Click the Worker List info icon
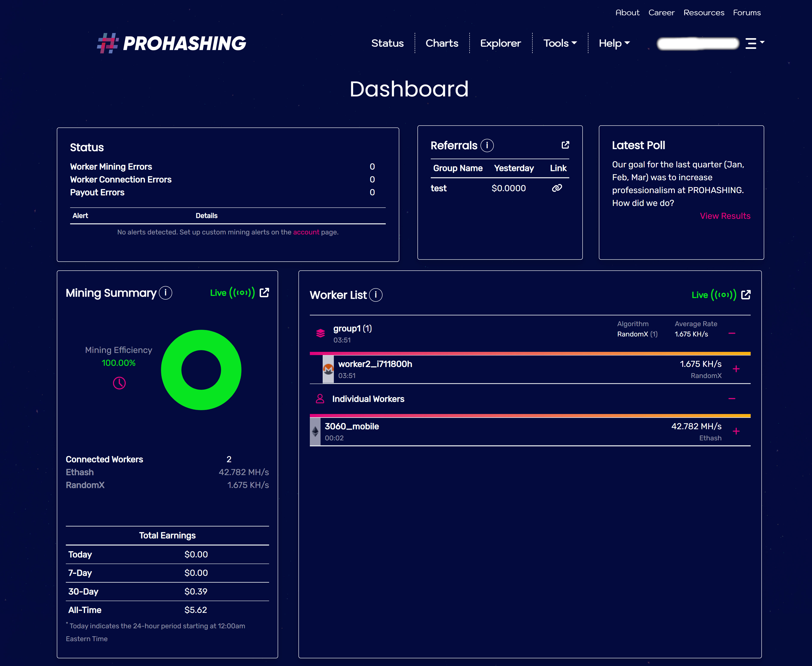This screenshot has height=666, width=812. [x=375, y=295]
